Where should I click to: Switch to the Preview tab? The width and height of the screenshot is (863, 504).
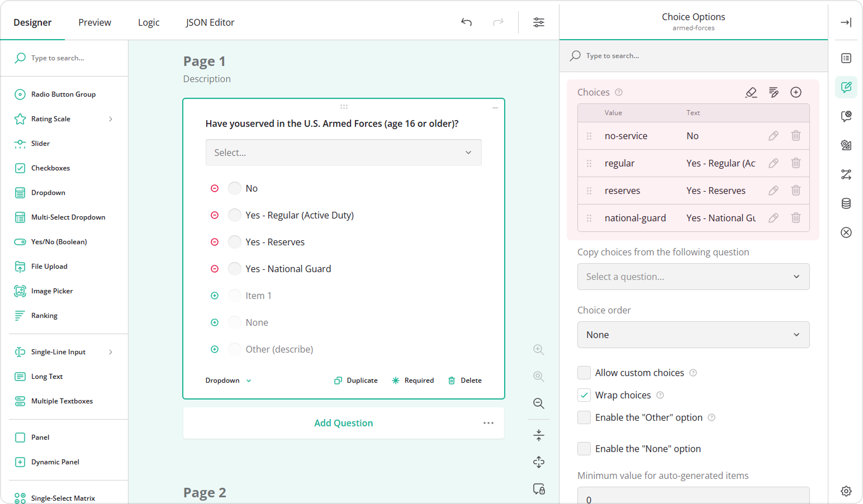pyautogui.click(x=94, y=22)
